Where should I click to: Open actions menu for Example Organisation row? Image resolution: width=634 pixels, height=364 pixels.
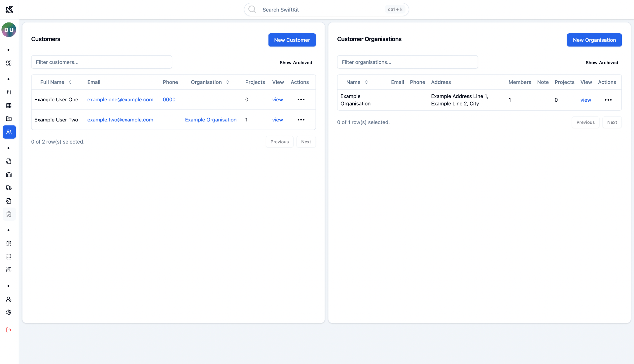[608, 100]
